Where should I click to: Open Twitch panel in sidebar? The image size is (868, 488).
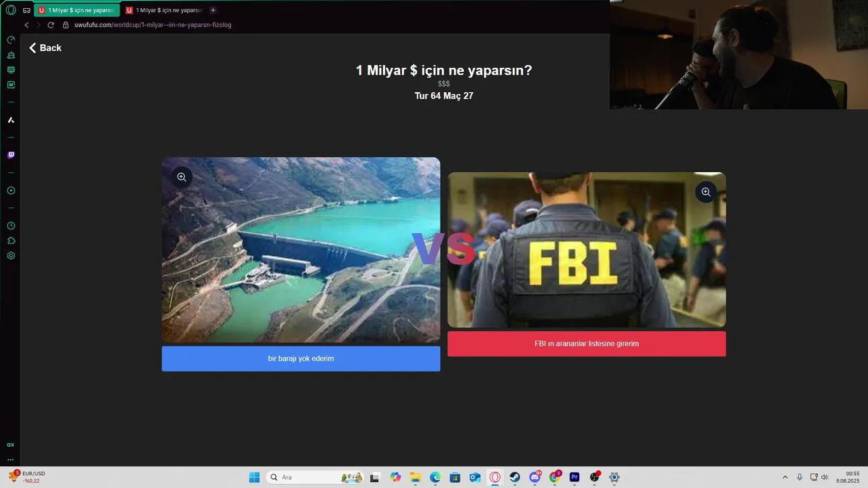point(11,155)
